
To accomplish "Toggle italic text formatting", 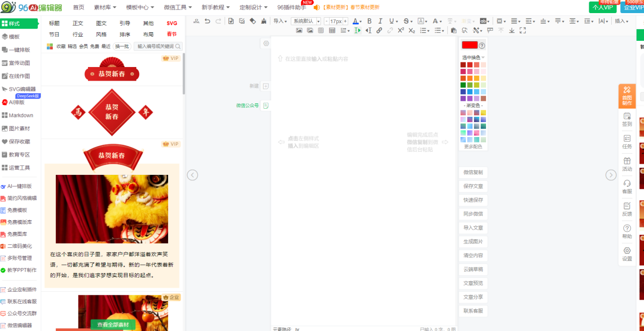I will (x=380, y=21).
